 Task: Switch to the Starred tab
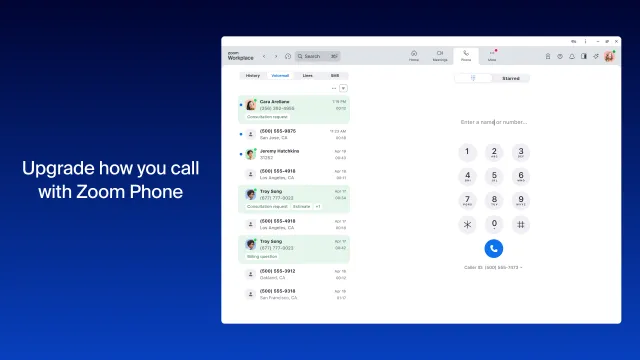[x=511, y=78]
